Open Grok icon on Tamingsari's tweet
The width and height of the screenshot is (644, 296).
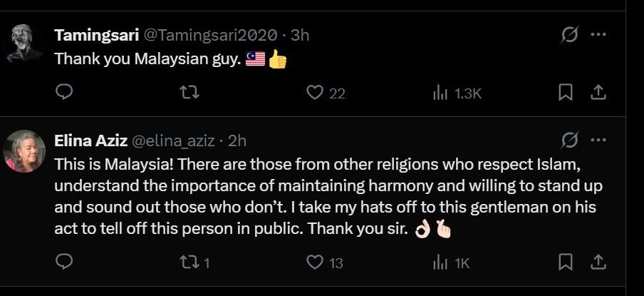point(570,34)
